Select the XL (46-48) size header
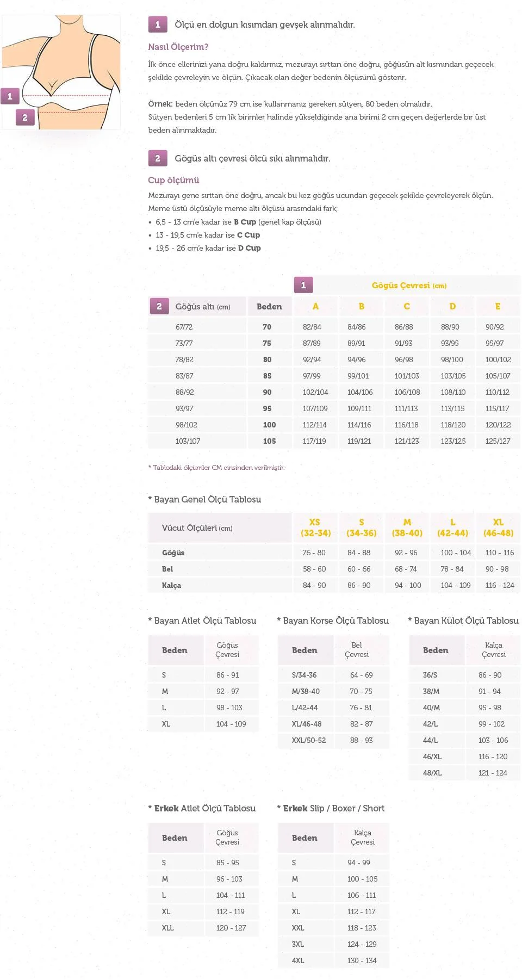Image resolution: width=522 pixels, height=980 pixels. [498, 528]
